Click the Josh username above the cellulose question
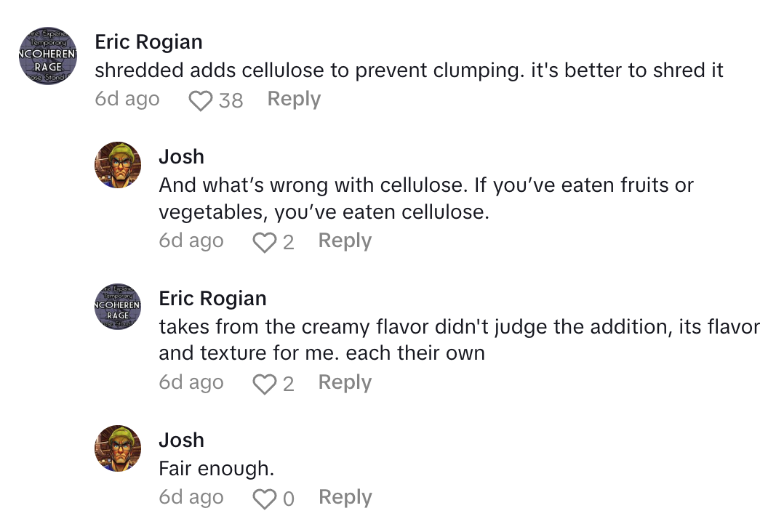This screenshot has height=532, width=784. click(x=181, y=157)
